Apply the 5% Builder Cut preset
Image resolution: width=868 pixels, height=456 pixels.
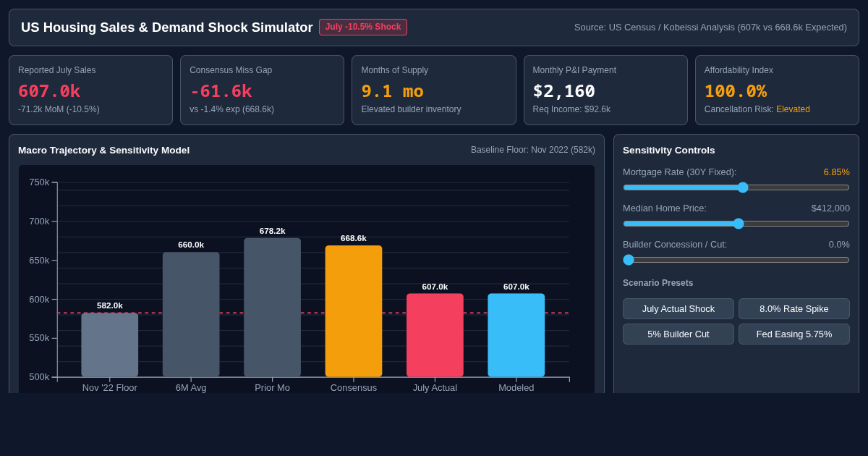coord(678,334)
